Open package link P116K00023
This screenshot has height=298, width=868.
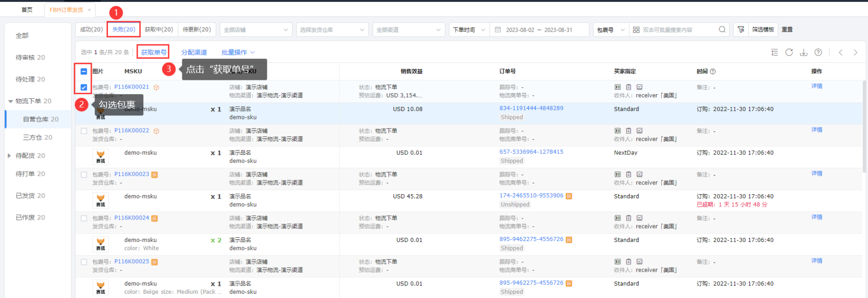pyautogui.click(x=132, y=174)
